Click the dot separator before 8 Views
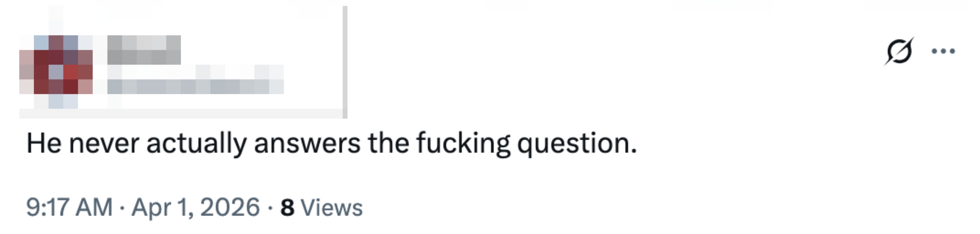Screen dimensions: 980x234 coord(270,208)
